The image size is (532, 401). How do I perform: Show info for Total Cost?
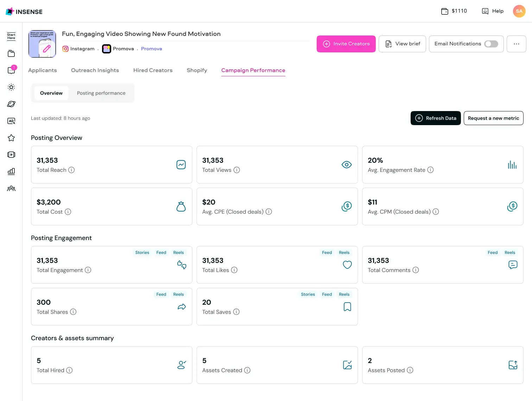click(68, 212)
